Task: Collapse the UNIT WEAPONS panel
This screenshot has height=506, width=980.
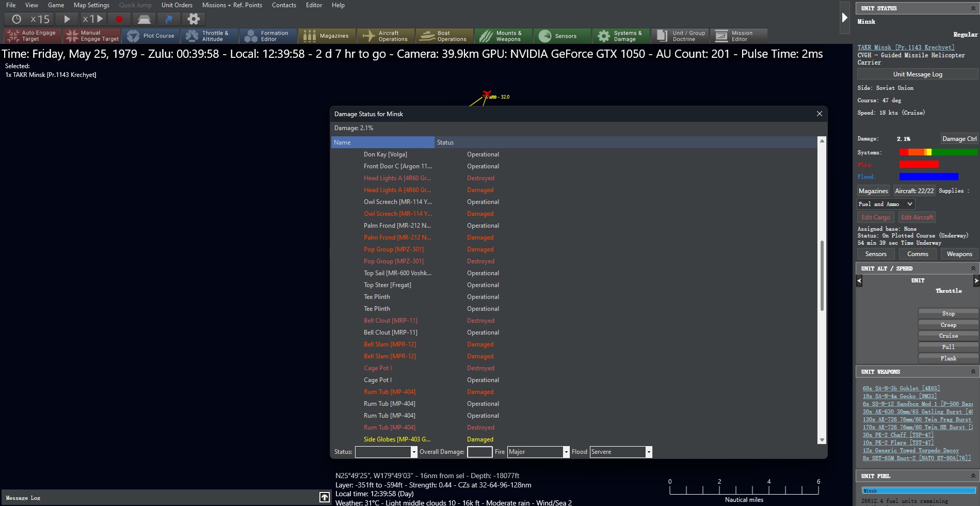Action: point(973,372)
